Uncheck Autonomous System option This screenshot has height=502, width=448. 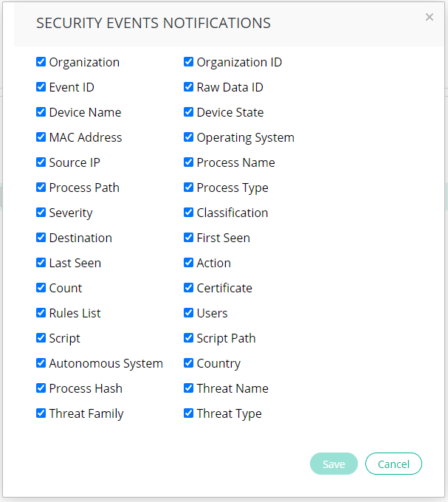tap(41, 363)
